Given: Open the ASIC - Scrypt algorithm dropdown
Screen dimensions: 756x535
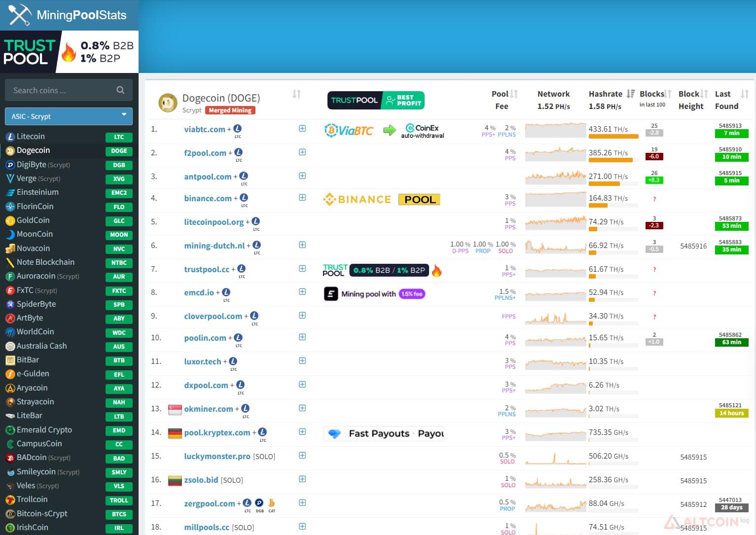Looking at the screenshot, I should pyautogui.click(x=69, y=116).
